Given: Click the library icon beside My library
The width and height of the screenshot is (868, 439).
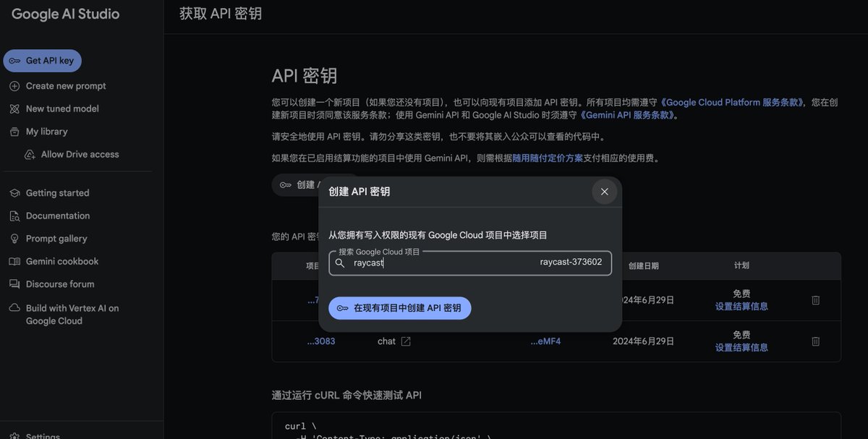Looking at the screenshot, I should tap(14, 132).
